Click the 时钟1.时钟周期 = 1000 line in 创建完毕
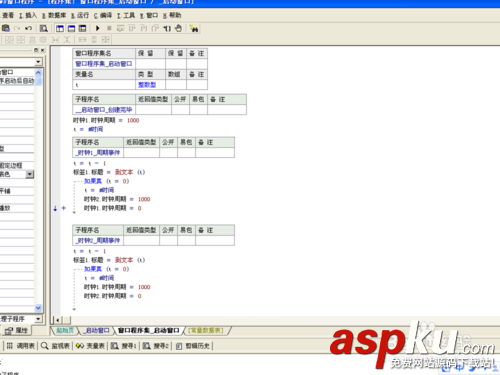Screen dimensions: 500x375 tap(106, 120)
